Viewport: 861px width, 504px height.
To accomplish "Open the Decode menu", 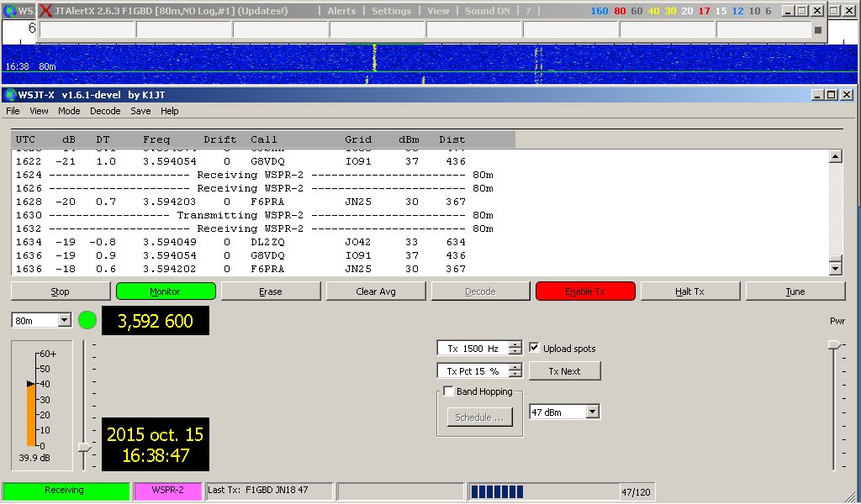I will 105,111.
